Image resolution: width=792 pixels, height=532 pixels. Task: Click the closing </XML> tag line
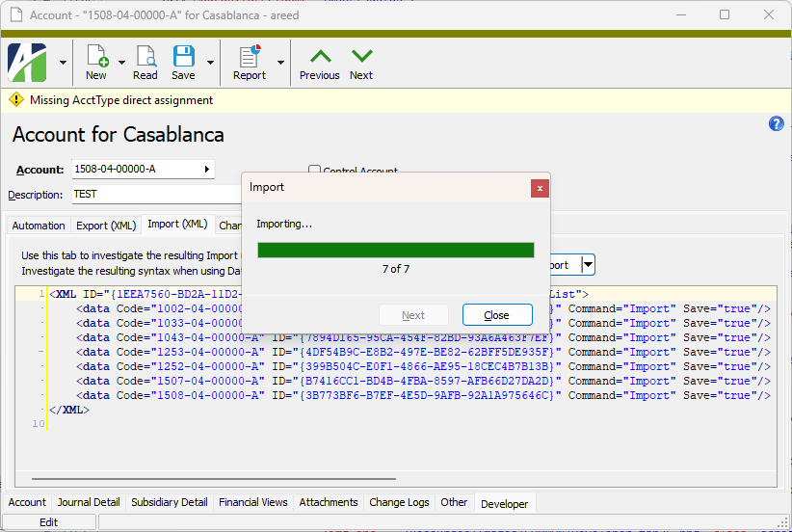(x=69, y=410)
